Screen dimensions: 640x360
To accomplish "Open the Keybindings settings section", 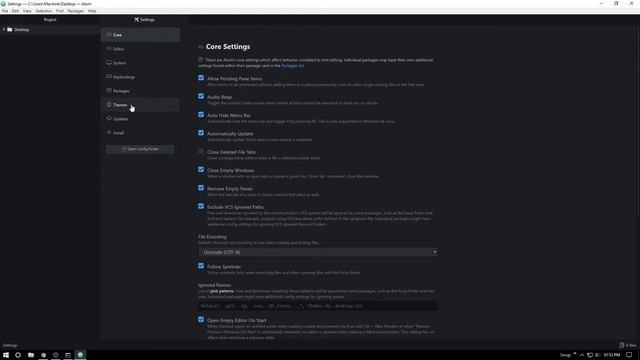I will point(140,77).
